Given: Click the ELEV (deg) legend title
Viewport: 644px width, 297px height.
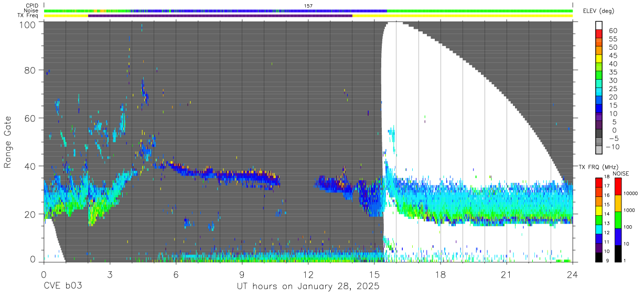Looking at the screenshot, I should coord(598,11).
